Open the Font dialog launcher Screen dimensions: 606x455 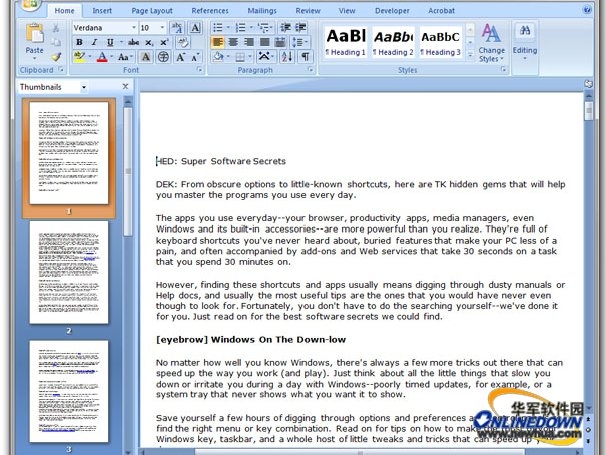click(x=199, y=70)
